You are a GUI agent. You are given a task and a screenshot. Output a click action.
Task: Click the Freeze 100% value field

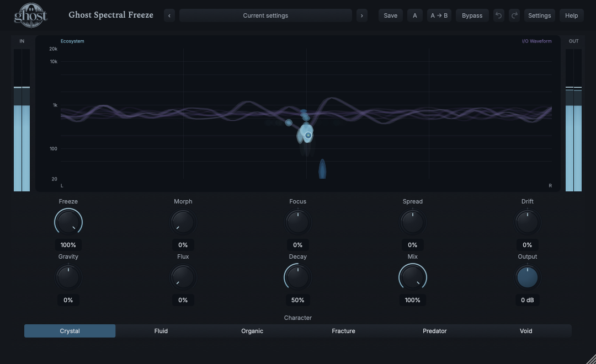(x=68, y=245)
